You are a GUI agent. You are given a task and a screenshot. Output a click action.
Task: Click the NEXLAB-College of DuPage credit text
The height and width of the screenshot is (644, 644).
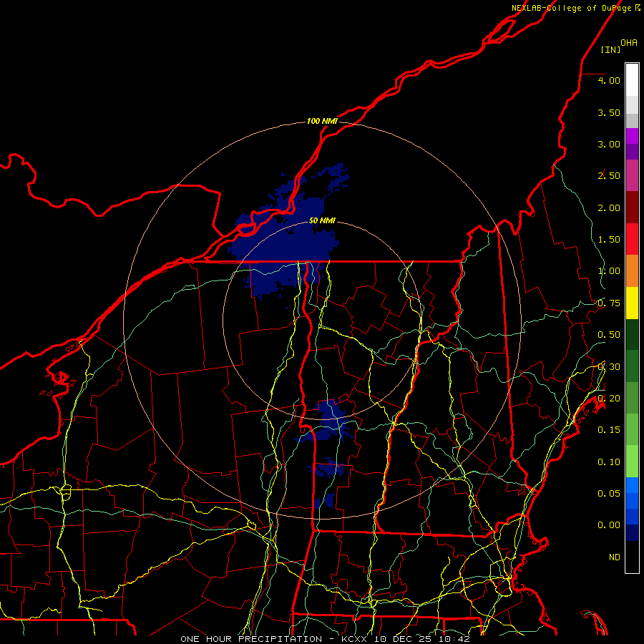(576, 8)
